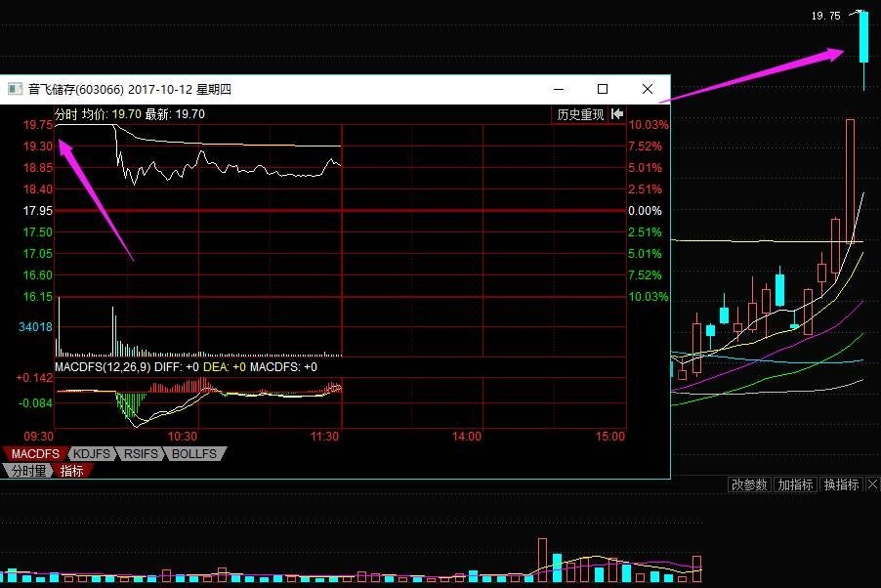
Task: Maximize the 音飞储存 intraday window
Action: tap(603, 89)
